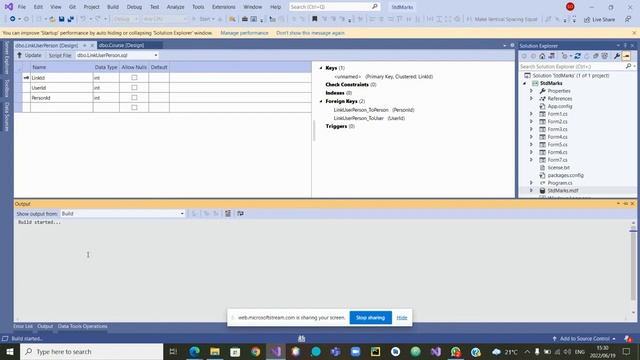Click Manage performance link
640x360 pixels.
click(244, 33)
